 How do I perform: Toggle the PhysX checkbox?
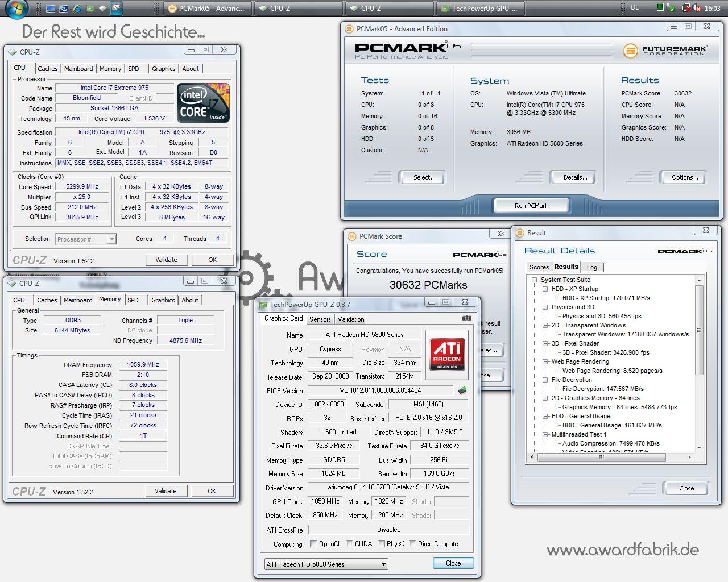pyautogui.click(x=381, y=544)
